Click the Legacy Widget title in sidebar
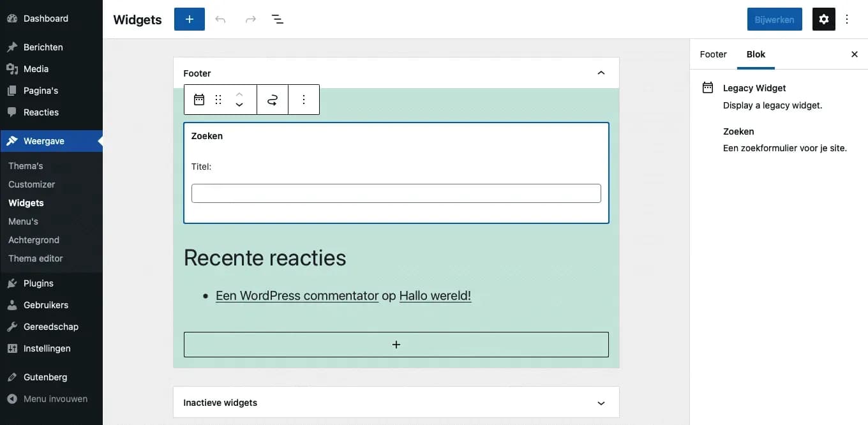This screenshot has width=868, height=425. pyautogui.click(x=754, y=88)
